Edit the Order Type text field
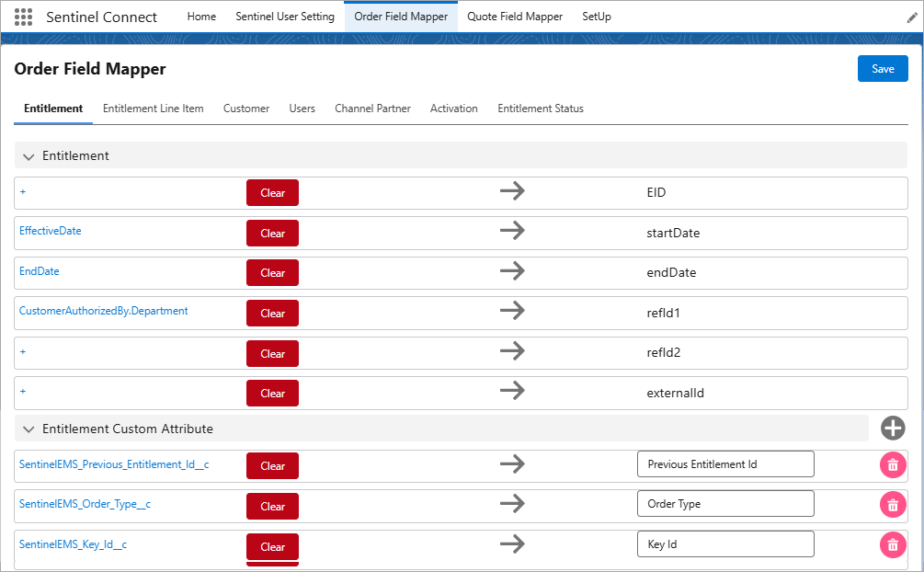This screenshot has width=924, height=572. click(724, 504)
